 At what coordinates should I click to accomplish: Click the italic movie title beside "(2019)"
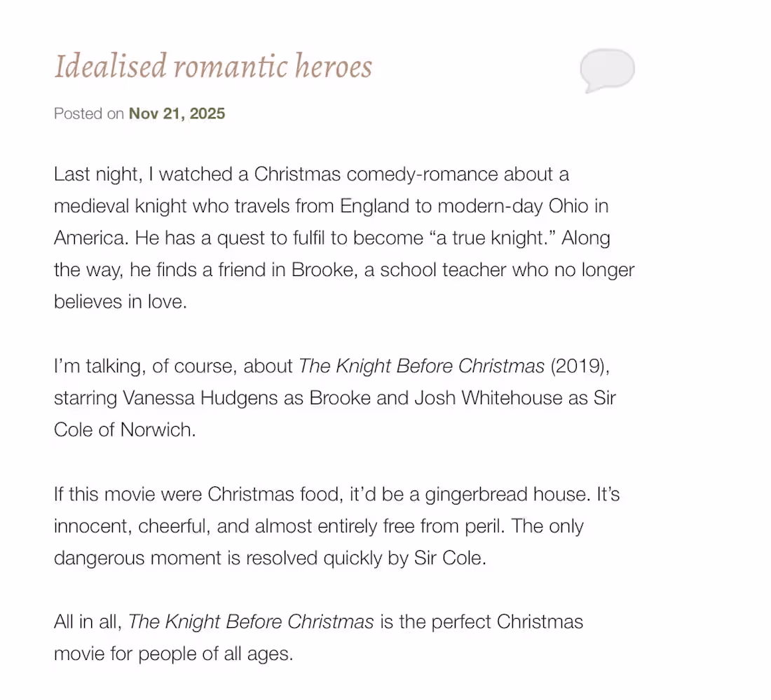click(421, 366)
